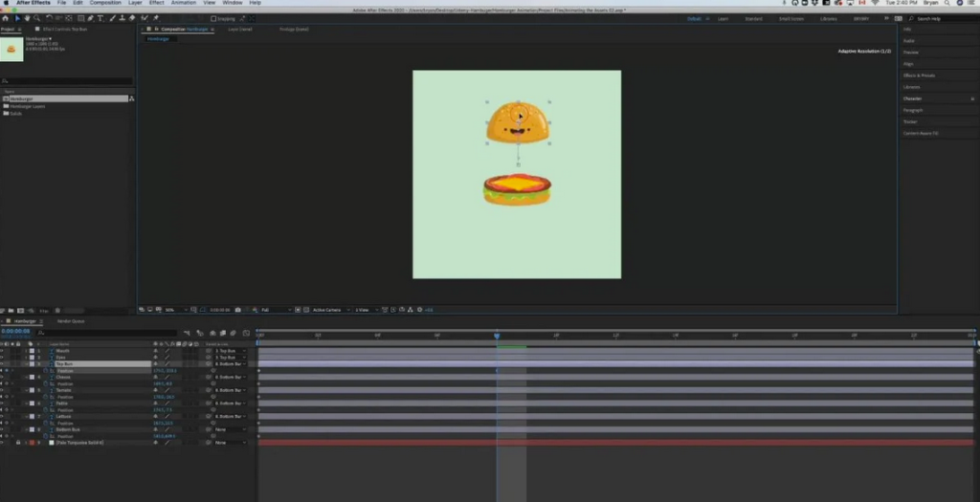
Task: Select the Rotation tool in the toolbar
Action: [x=48, y=18]
